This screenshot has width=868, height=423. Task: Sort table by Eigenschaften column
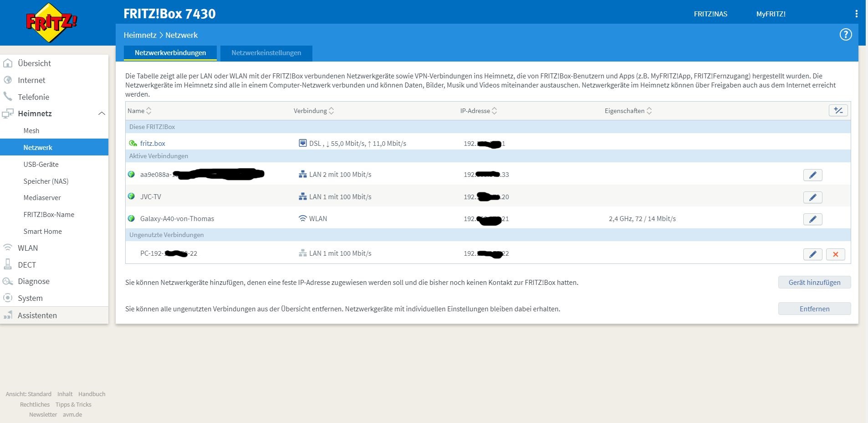tap(628, 111)
